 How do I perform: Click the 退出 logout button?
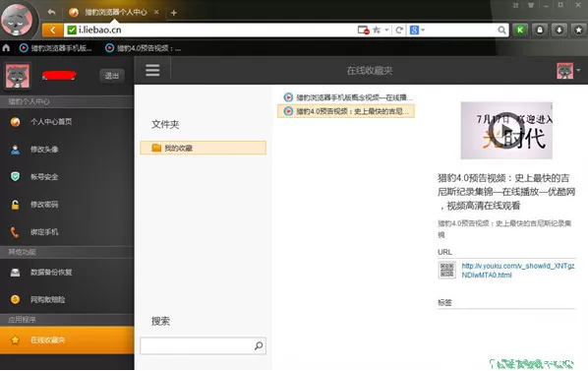pos(112,76)
